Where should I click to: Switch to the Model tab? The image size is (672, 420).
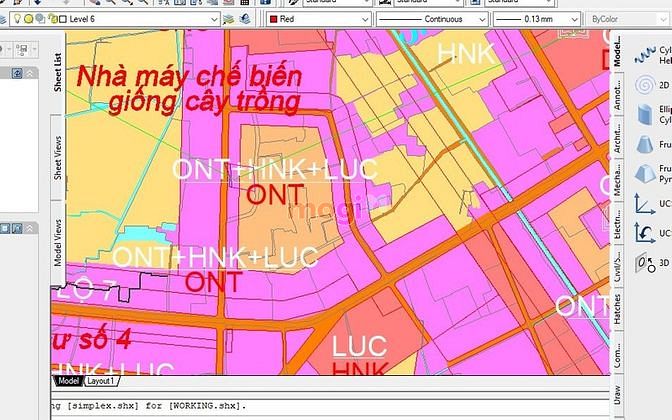coord(68,381)
